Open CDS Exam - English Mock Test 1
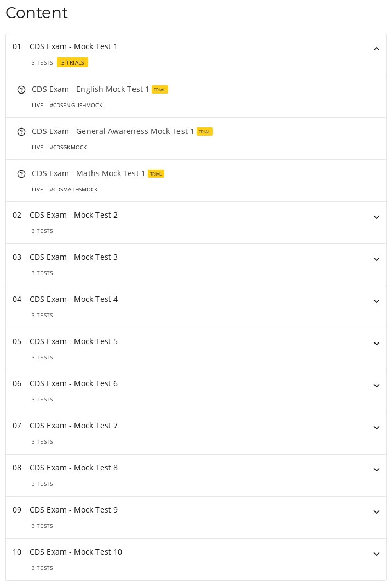Screen dimensions: 392x588 click(x=90, y=89)
